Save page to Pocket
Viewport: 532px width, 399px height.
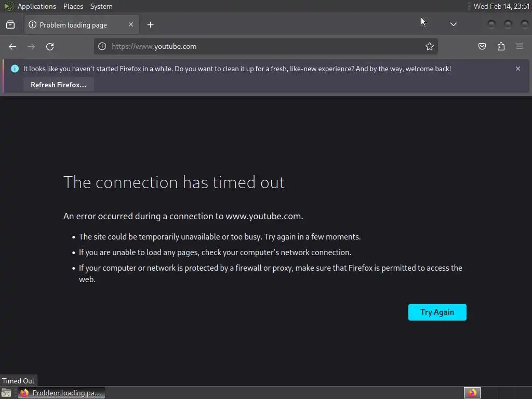[x=482, y=46]
